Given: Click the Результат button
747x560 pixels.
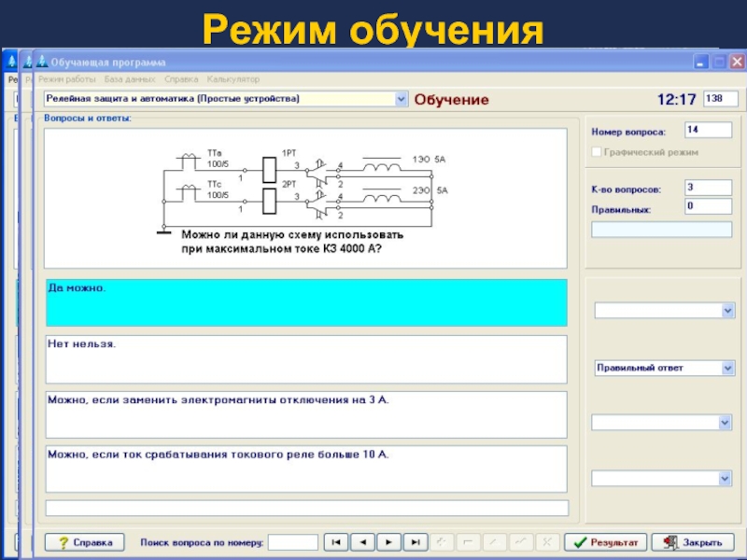Looking at the screenshot, I should click(x=605, y=542).
